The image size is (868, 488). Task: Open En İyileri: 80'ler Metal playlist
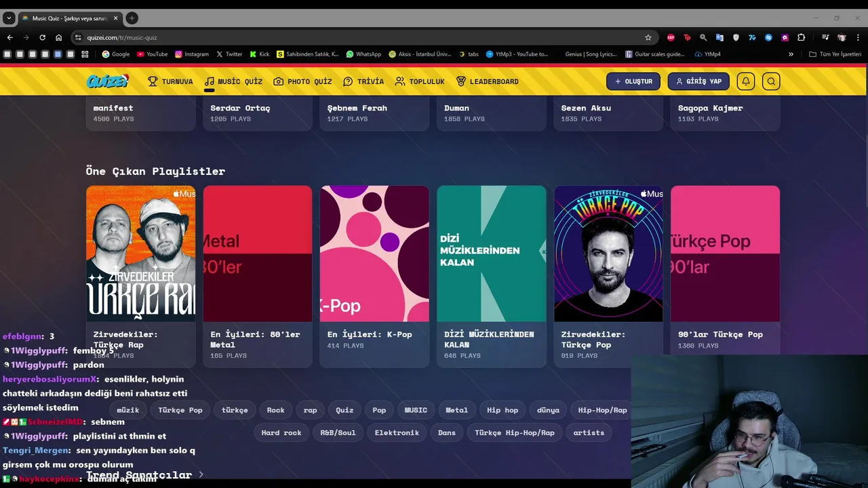click(258, 276)
